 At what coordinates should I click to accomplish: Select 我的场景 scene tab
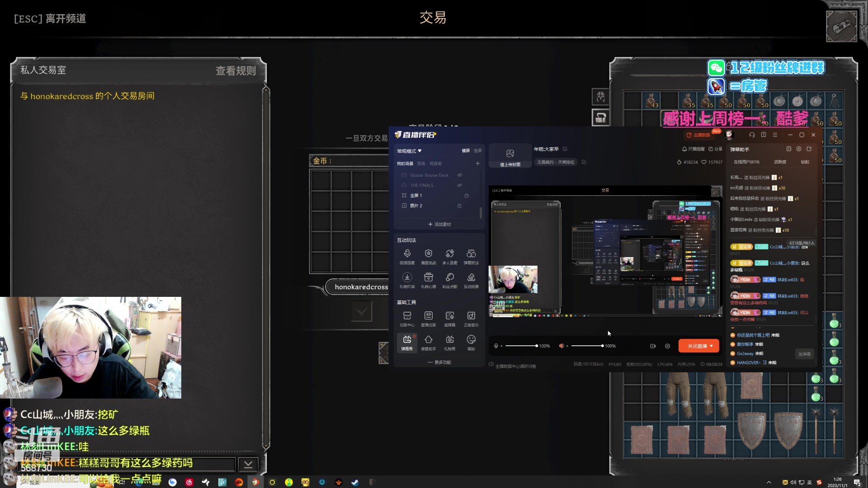pos(405,164)
